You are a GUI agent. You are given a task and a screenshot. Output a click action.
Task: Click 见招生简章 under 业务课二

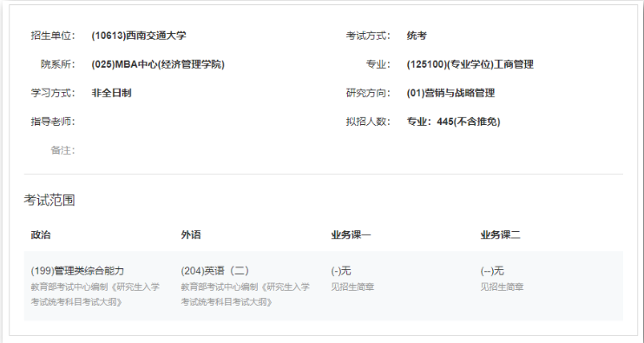point(502,287)
